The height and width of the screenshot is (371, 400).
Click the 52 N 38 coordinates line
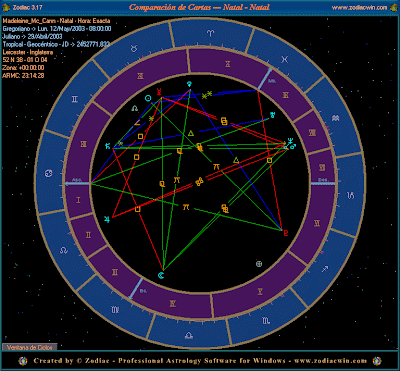25,60
